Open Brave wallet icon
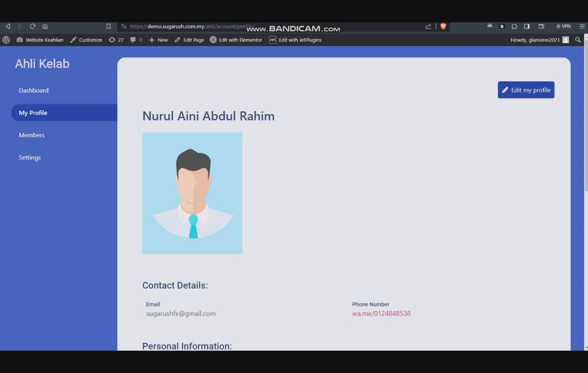The width and height of the screenshot is (588, 373). point(541,26)
